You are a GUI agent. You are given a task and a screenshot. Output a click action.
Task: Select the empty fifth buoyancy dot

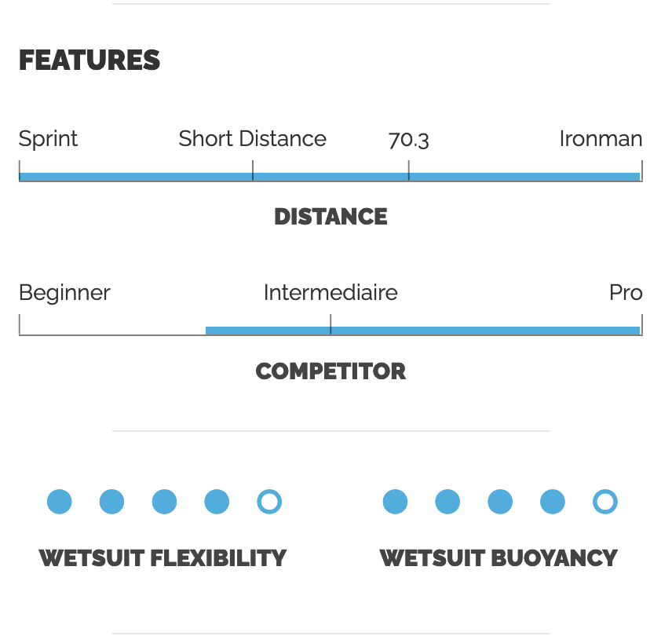point(604,502)
